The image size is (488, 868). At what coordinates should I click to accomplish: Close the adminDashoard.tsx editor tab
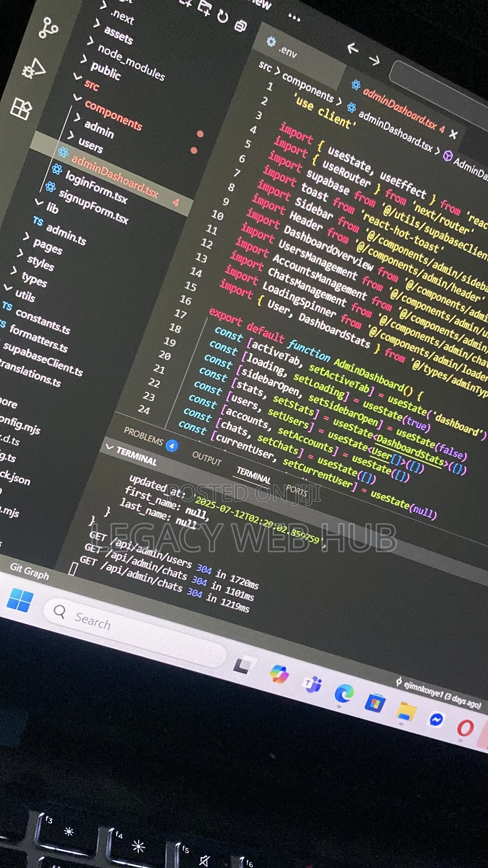453,135
